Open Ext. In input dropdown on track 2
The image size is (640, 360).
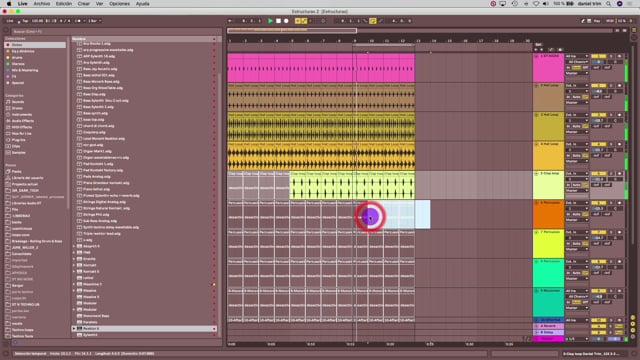[x=577, y=86]
